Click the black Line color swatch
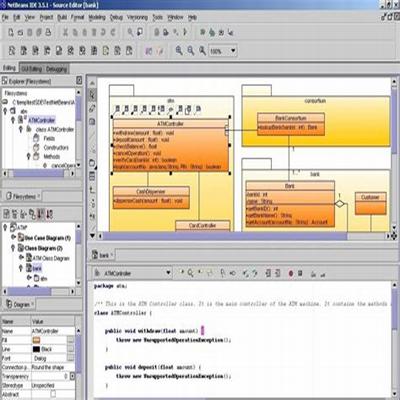Viewport: 400px width, 400px height. point(36,349)
